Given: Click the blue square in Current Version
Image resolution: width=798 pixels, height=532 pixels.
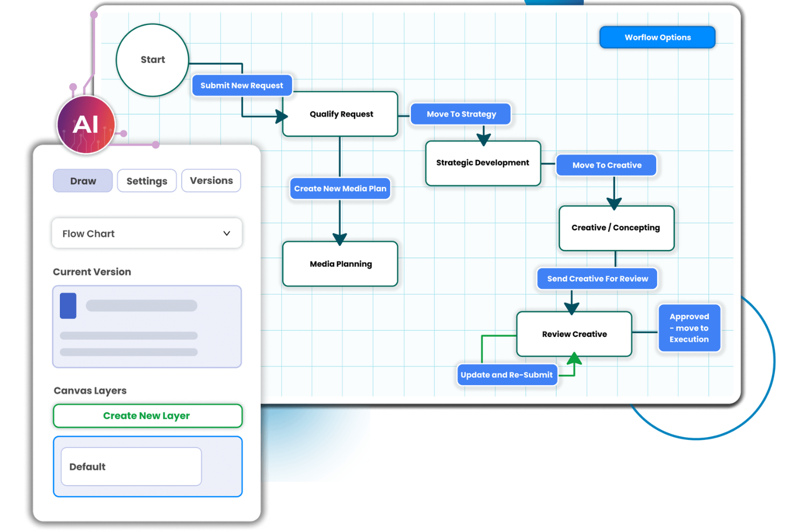Looking at the screenshot, I should point(68,306).
